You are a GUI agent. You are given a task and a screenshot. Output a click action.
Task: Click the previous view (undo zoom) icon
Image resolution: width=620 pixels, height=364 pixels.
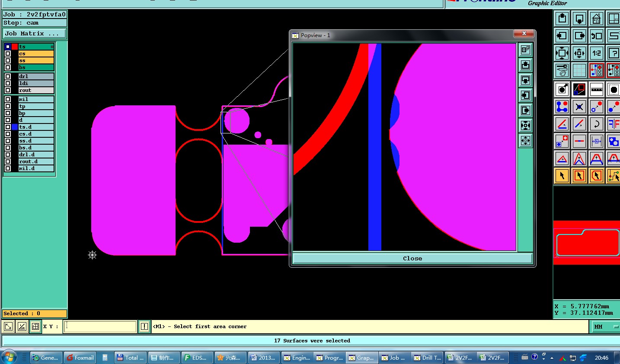(597, 36)
